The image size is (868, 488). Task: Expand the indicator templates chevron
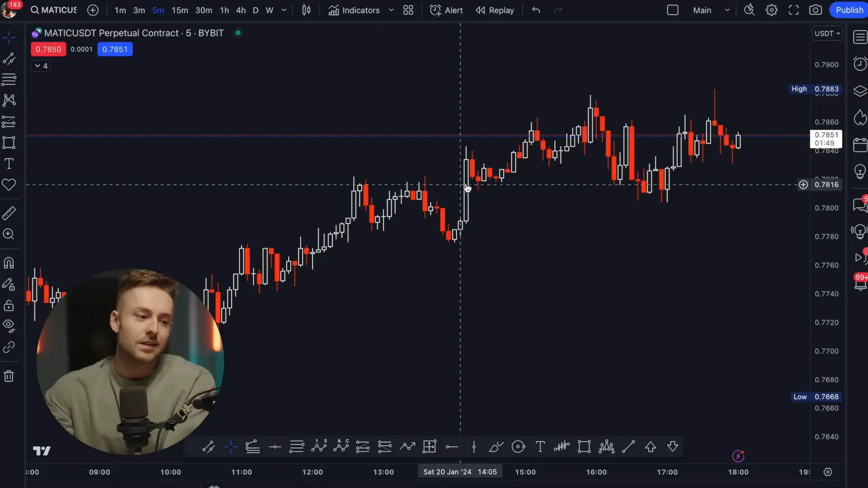pyautogui.click(x=391, y=10)
